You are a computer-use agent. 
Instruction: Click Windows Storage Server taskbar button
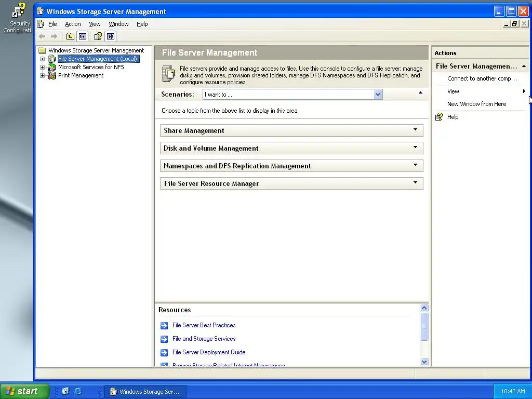tap(145, 392)
